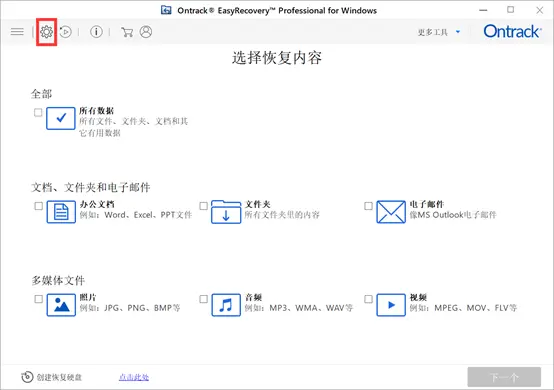
Task: Click the office documents icon
Action: (61, 212)
